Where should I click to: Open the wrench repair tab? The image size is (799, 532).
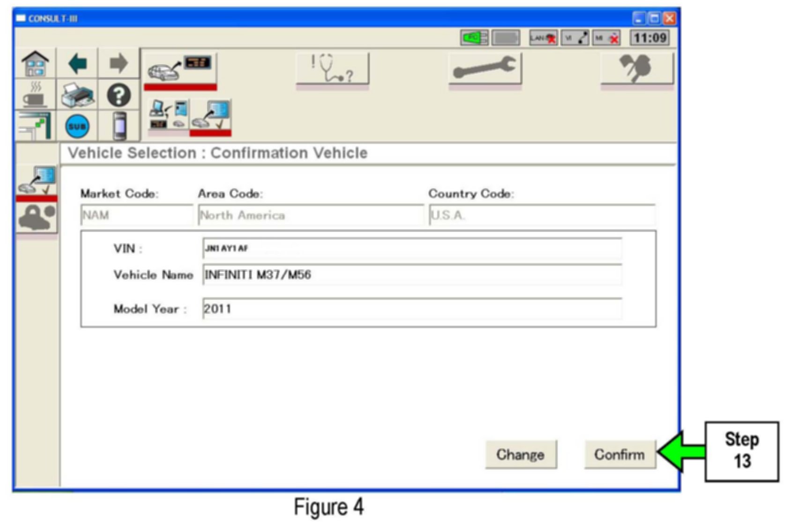tap(485, 69)
